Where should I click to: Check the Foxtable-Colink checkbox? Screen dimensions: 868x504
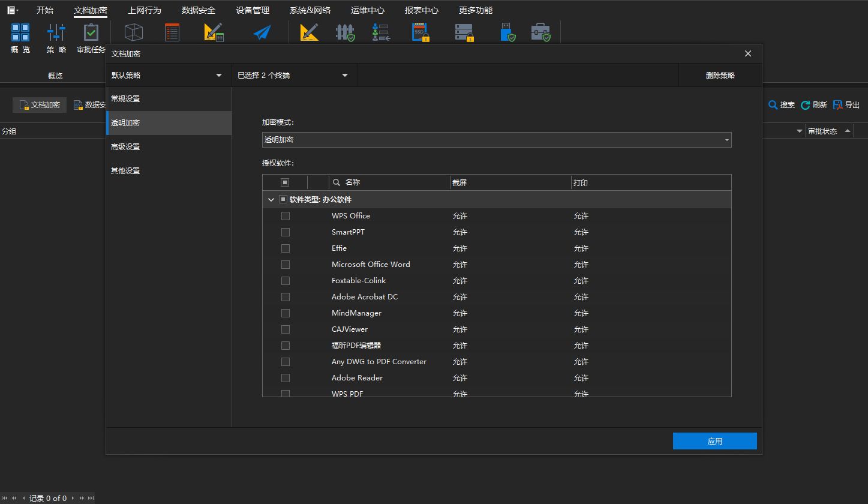click(x=286, y=281)
